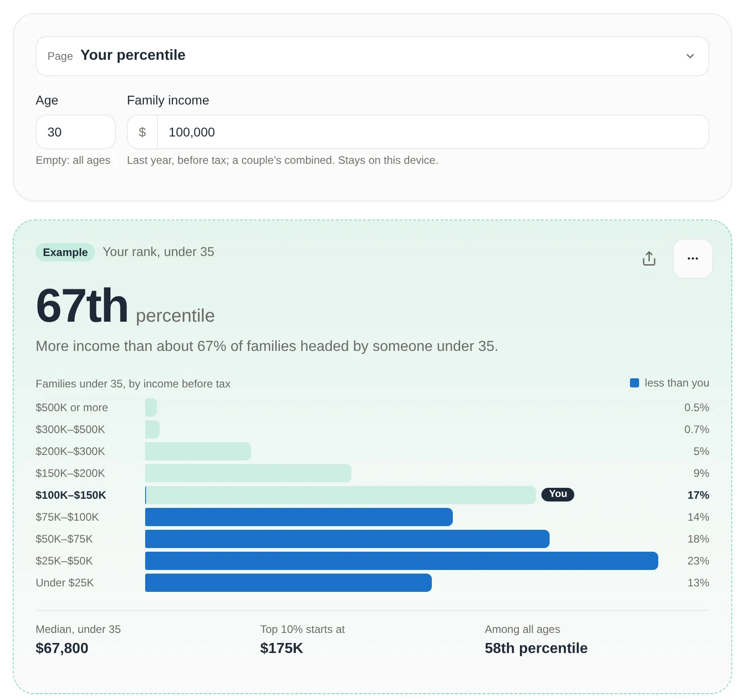
Task: Click the $150K–$200K bar
Action: point(248,473)
